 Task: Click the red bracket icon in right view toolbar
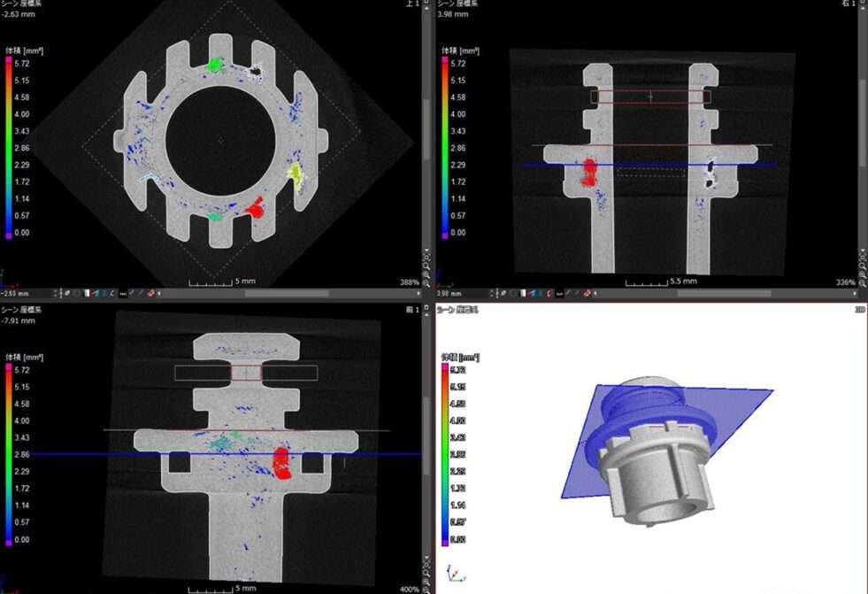[x=549, y=293]
